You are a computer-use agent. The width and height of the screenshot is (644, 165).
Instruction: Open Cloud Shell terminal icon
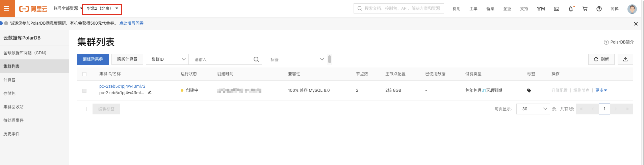(x=557, y=9)
